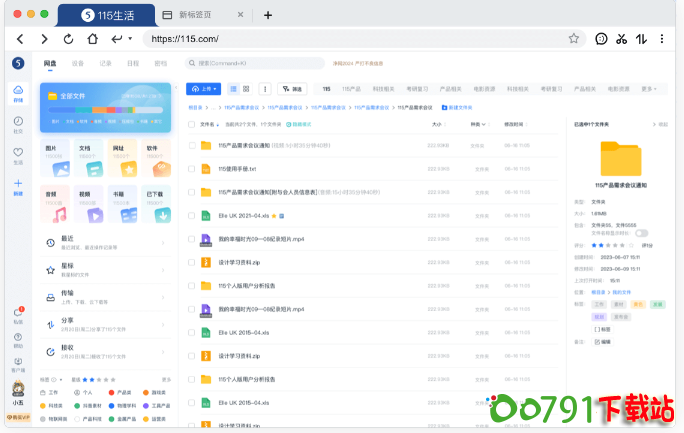Screen dimensions: 684x433
Task: Switch to the 记录 tab
Action: 105,64
